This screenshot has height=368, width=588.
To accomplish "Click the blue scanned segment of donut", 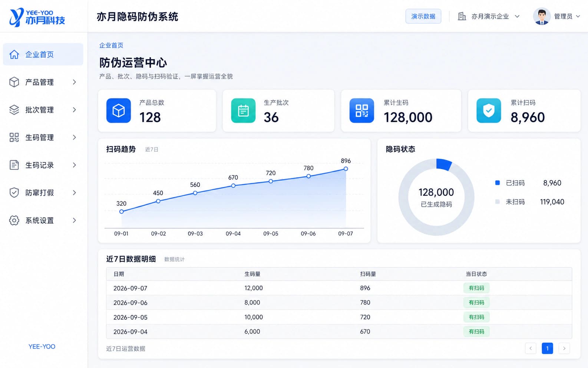I will coord(444,165).
